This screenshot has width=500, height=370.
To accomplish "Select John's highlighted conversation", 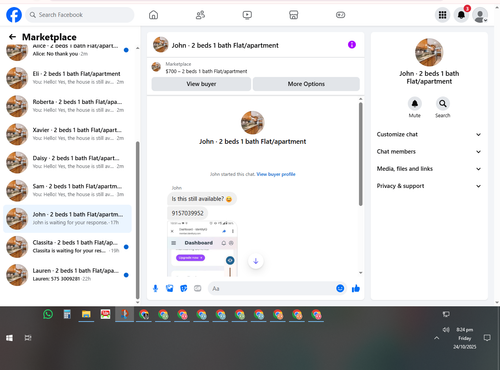I will tap(67, 219).
